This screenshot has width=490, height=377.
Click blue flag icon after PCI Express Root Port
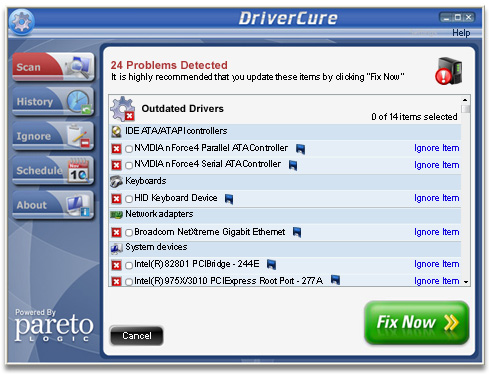335,280
